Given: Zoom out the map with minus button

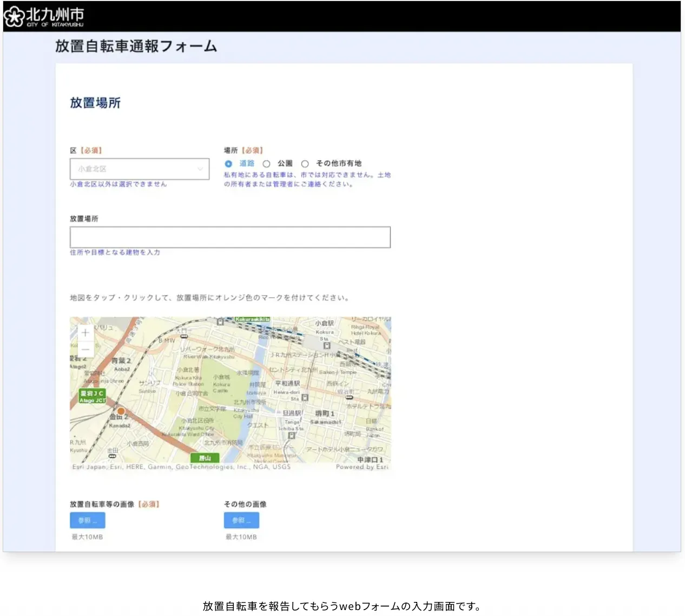Looking at the screenshot, I should pyautogui.click(x=85, y=349).
